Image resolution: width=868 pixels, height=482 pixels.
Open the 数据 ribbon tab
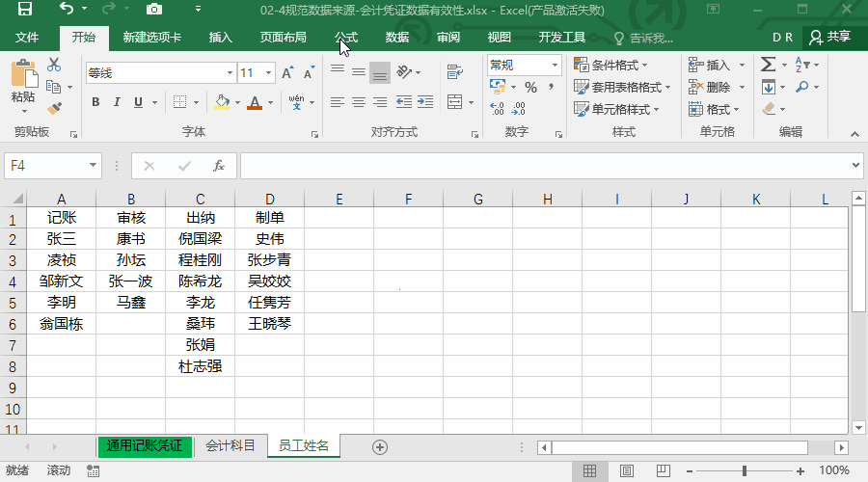(397, 37)
